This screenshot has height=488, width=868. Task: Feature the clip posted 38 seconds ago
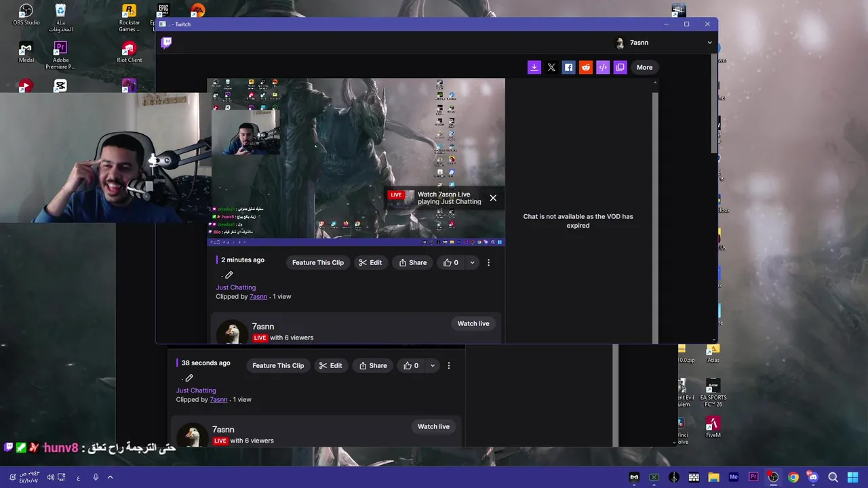pos(278,365)
